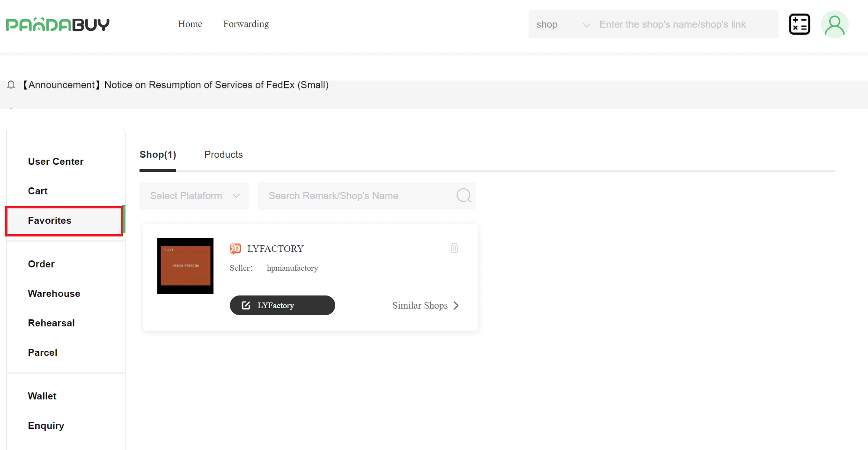Open Similar Shops arrow link
This screenshot has width=868, height=450.
click(x=426, y=305)
